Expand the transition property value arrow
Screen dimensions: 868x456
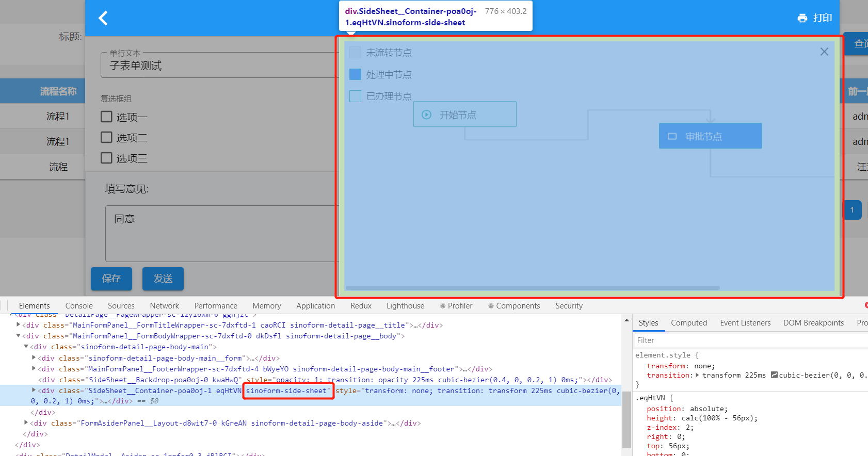pos(698,375)
